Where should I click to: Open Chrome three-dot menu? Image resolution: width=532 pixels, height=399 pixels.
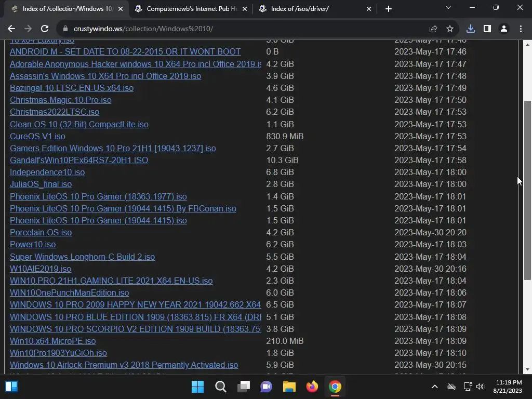pos(521,29)
